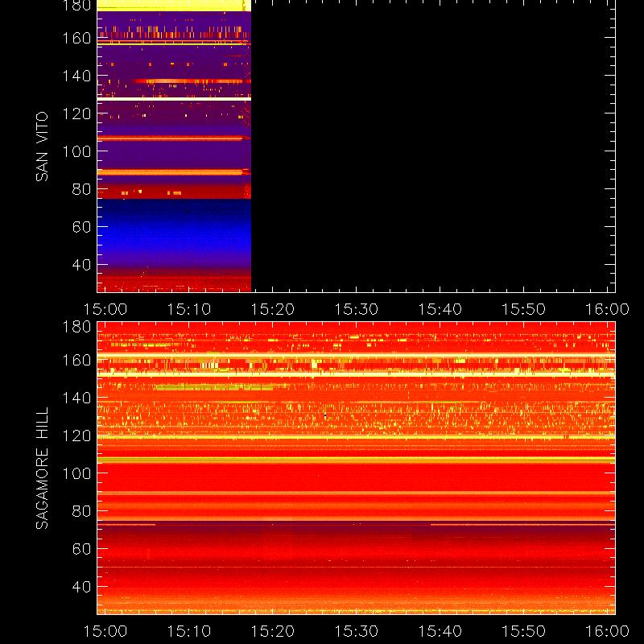Pick the 120 tick label on Sagamore Hill axis
The height and width of the screenshot is (644, 644).
pos(76,436)
